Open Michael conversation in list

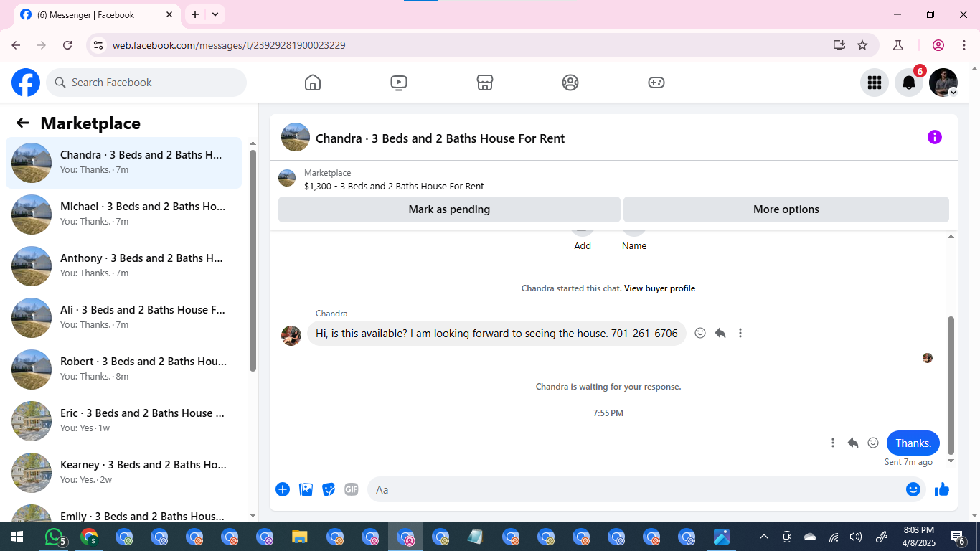coord(124,215)
